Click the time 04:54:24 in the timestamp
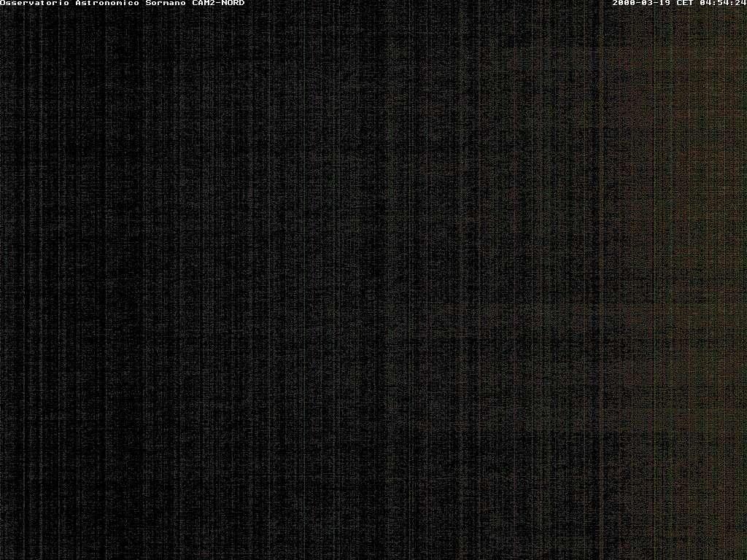 (723, 4)
